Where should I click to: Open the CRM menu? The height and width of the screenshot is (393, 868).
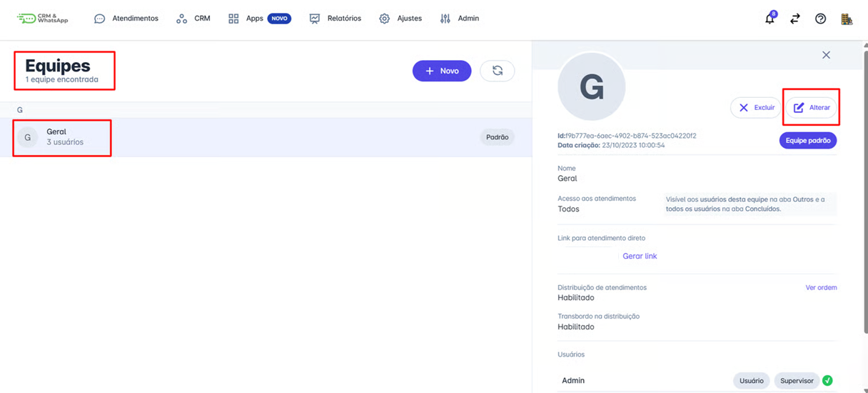click(x=193, y=19)
